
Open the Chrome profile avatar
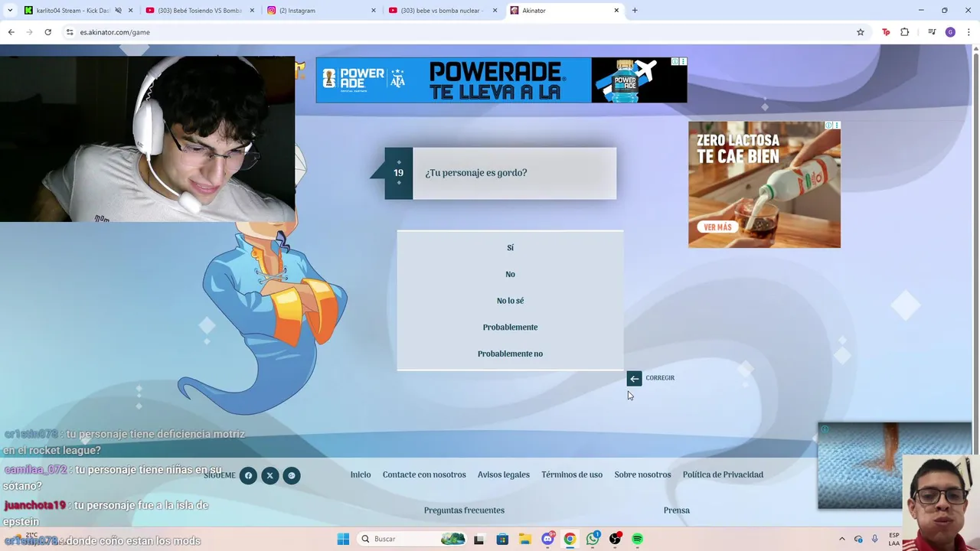(x=950, y=32)
